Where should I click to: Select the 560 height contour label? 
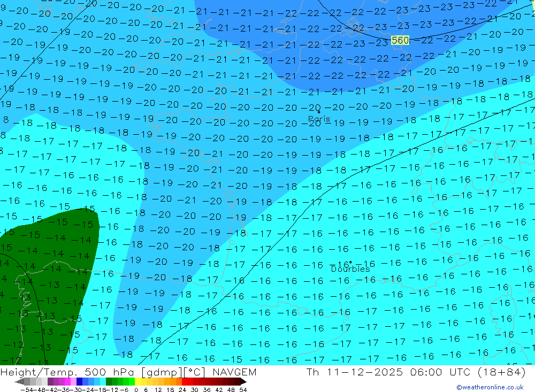[400, 40]
